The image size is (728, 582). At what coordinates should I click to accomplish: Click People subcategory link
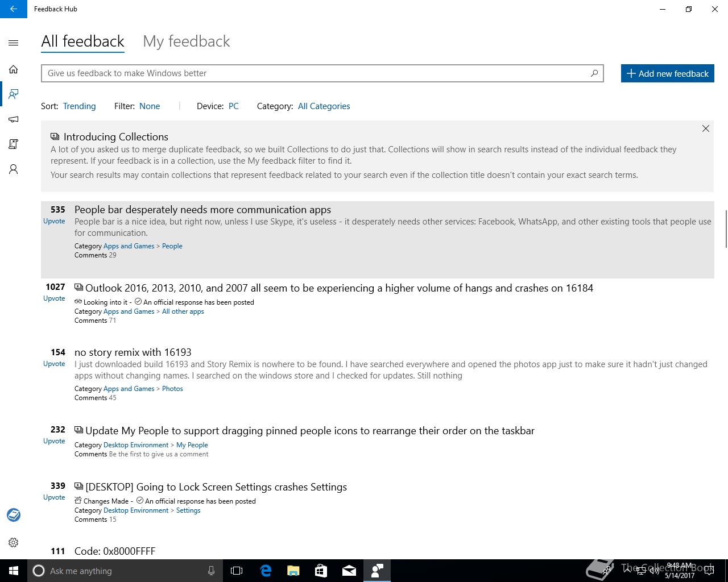(x=172, y=246)
